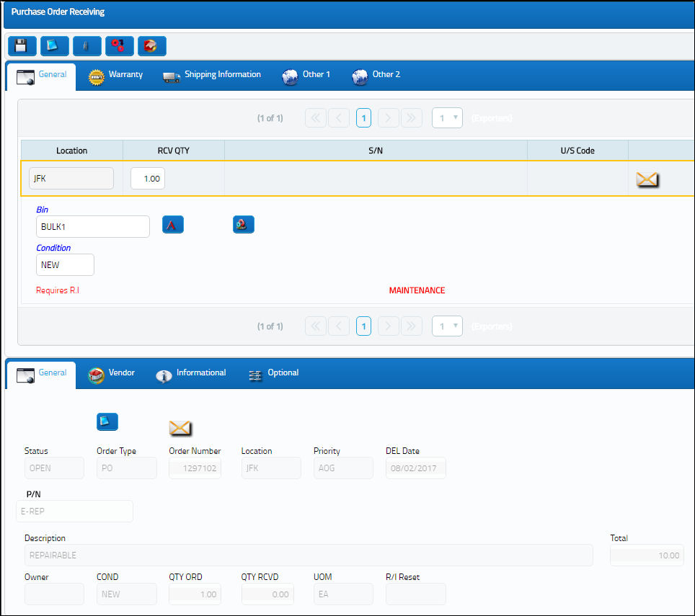
Task: Click the Save floppy disk toolbar icon
Action: pos(22,46)
